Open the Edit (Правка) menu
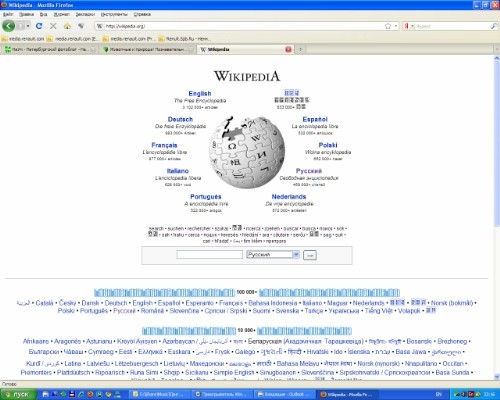 pyautogui.click(x=26, y=14)
